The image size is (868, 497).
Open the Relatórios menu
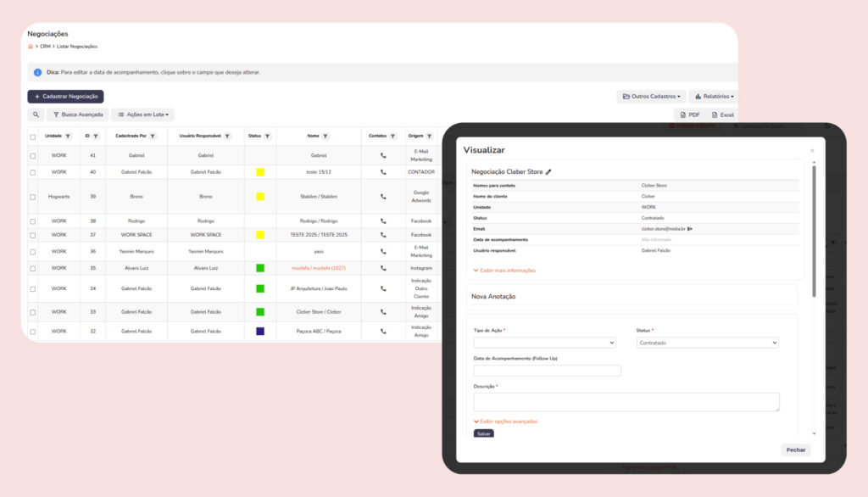point(712,97)
